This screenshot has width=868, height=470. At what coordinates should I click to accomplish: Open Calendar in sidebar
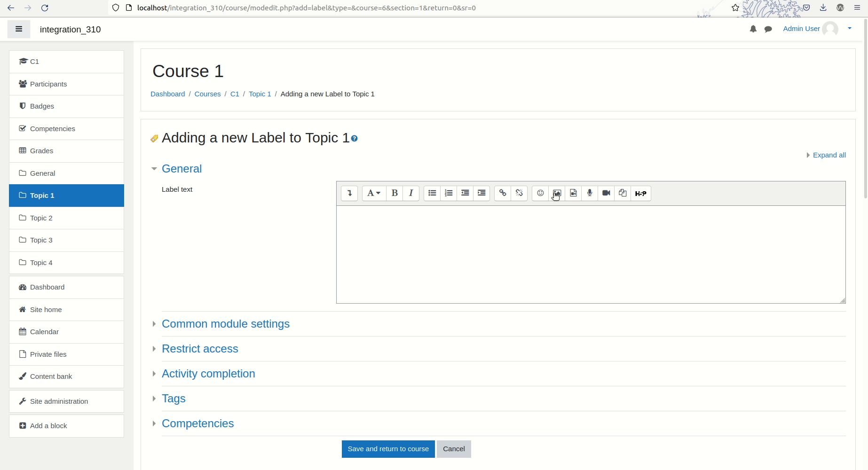click(x=66, y=332)
